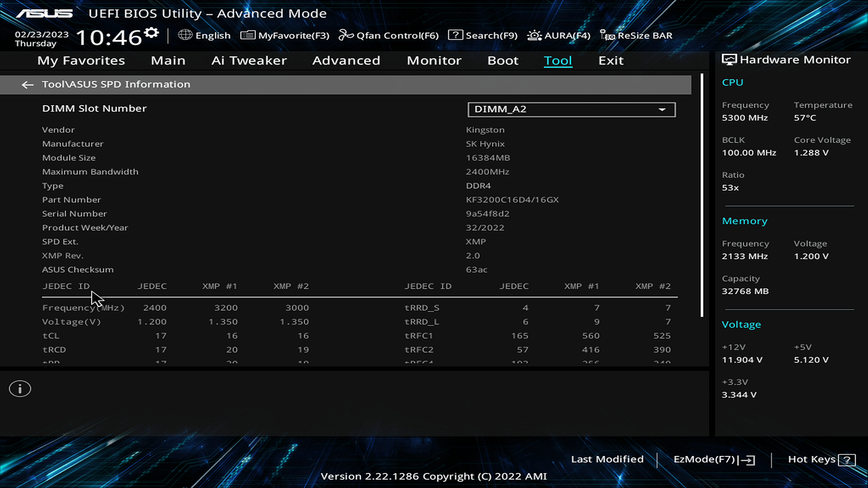Click the arrow on the DIMM_A2 selector
Screen dimensions: 868x488
coord(662,110)
